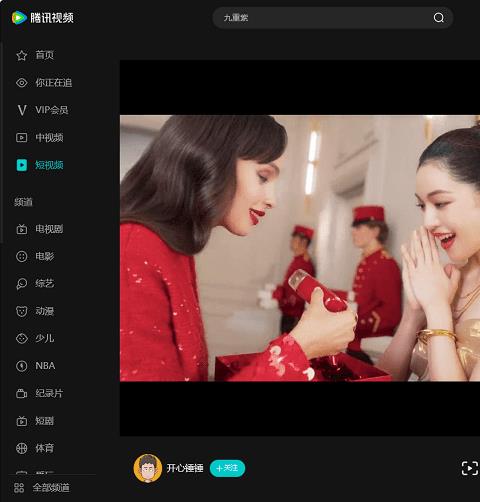Viewport: 480px width, 502px height.
Task: Click the TV icon beside 电视剧
Action: 22,229
